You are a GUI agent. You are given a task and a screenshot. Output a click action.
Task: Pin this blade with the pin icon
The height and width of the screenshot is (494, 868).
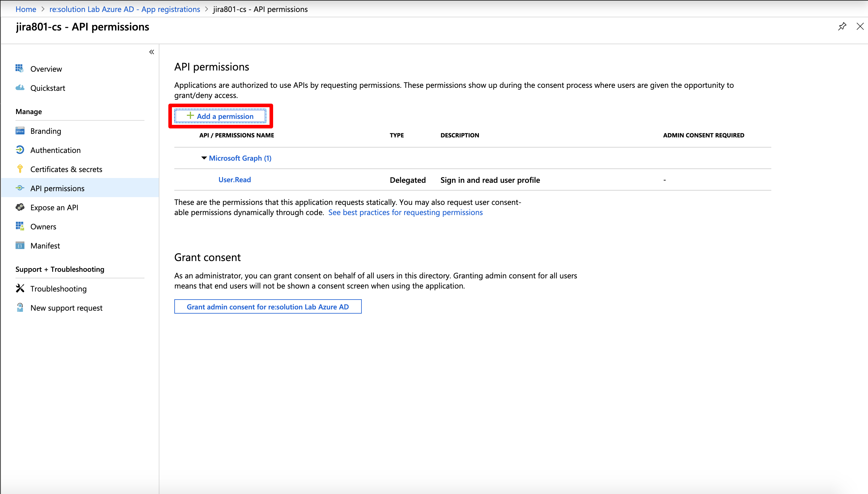click(x=842, y=27)
